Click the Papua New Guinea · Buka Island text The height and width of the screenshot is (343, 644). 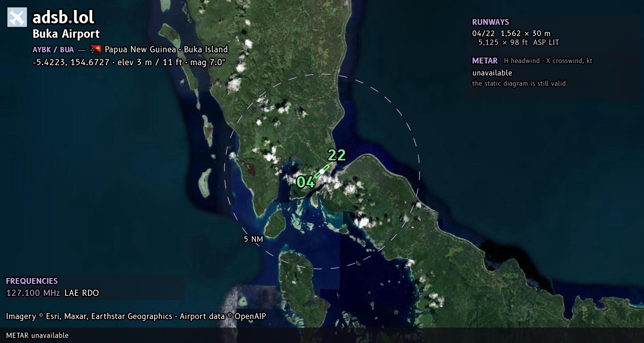click(166, 49)
